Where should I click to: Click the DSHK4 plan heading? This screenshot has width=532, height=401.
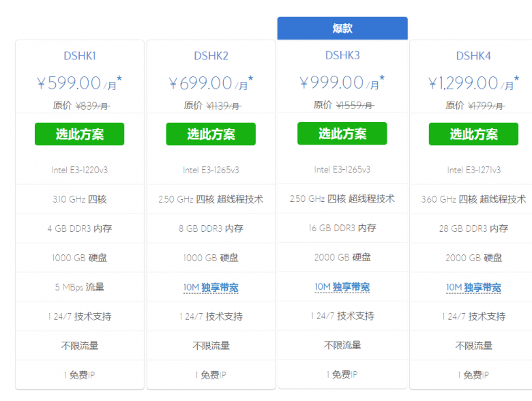pos(473,56)
